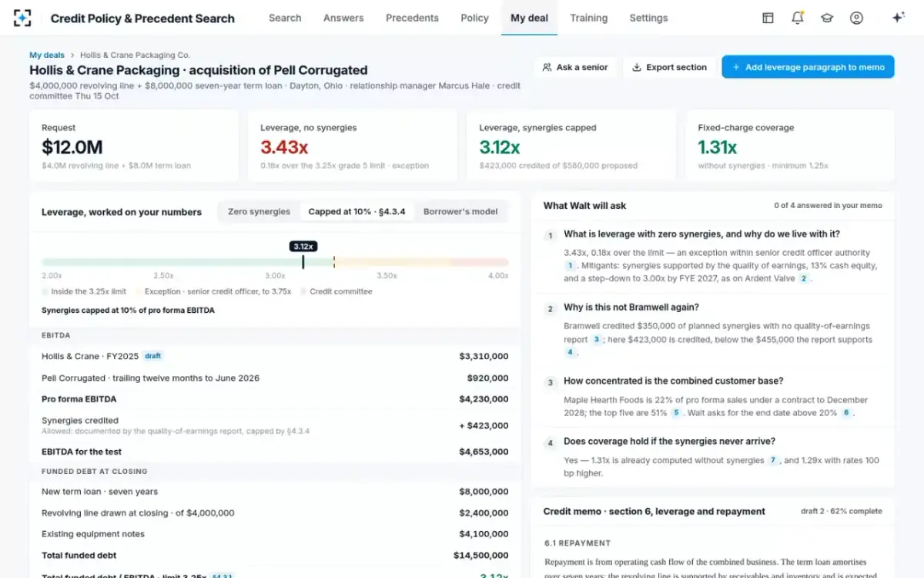Open the Search tab
The height and width of the screenshot is (578, 924).
click(x=285, y=18)
